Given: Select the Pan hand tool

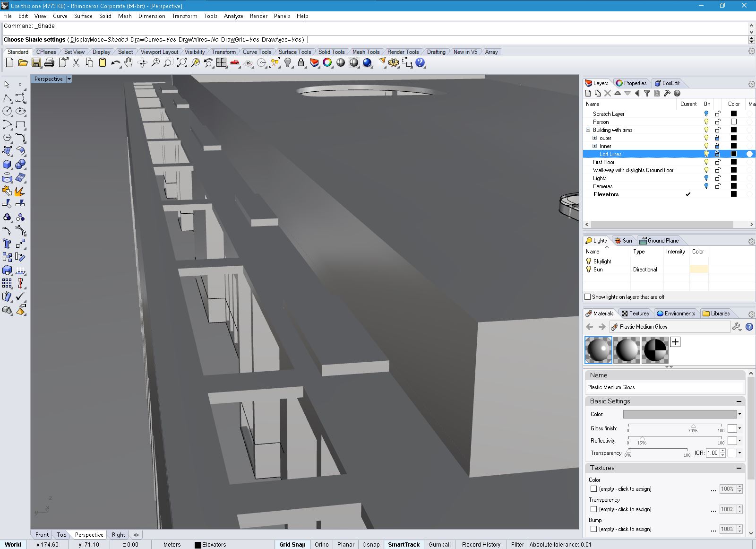Looking at the screenshot, I should click(129, 62).
